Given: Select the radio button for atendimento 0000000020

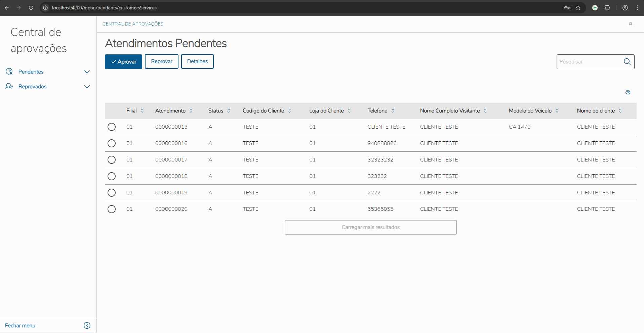Looking at the screenshot, I should 112,209.
